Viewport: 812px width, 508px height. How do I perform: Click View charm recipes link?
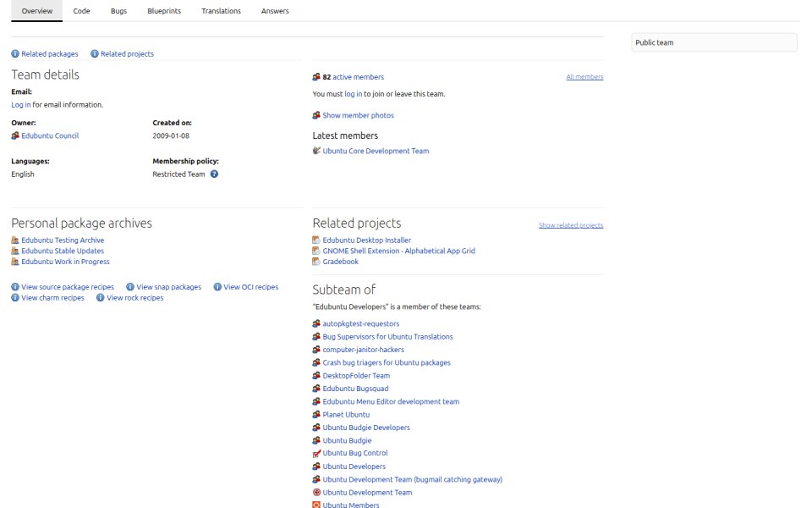tap(52, 297)
